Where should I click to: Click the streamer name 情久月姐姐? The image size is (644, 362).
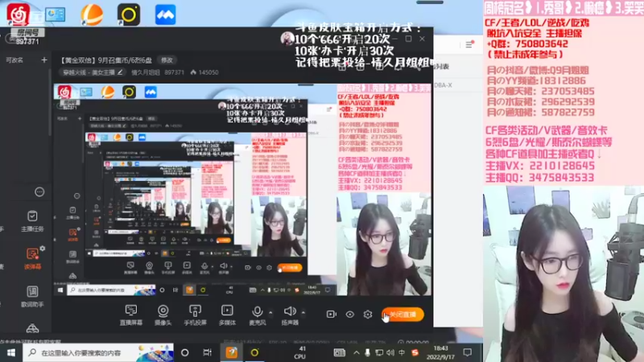coord(146,72)
